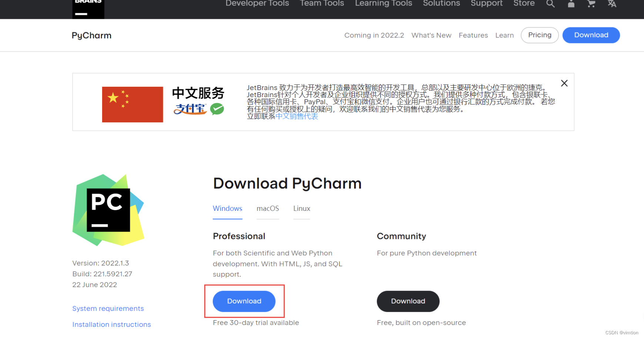Open the language translation icon
The width and height of the screenshot is (644, 338).
coord(612,4)
